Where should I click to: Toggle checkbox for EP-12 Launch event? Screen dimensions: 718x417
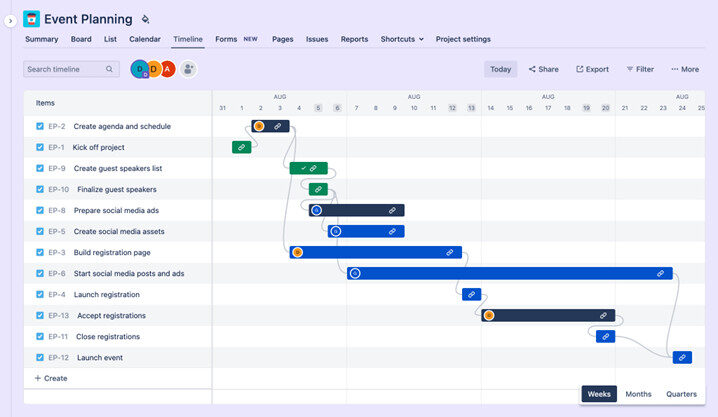tap(40, 357)
